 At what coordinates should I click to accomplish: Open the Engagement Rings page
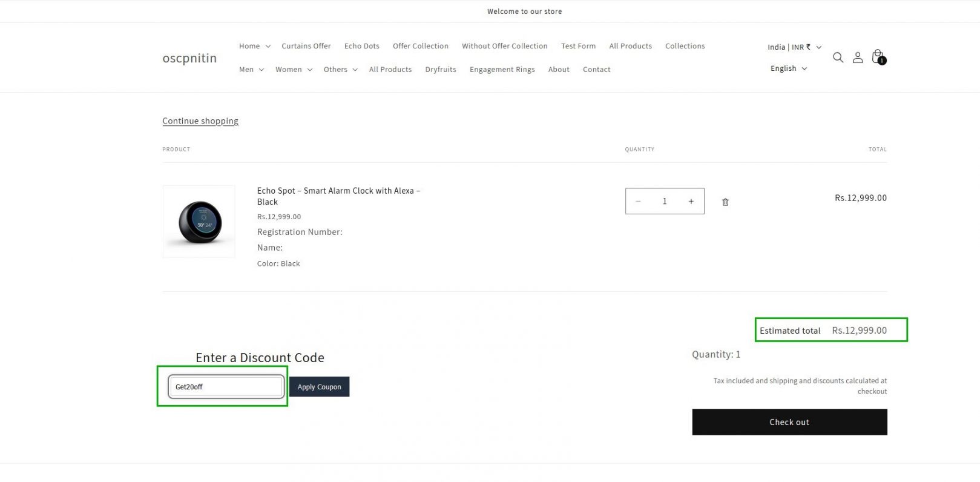502,70
